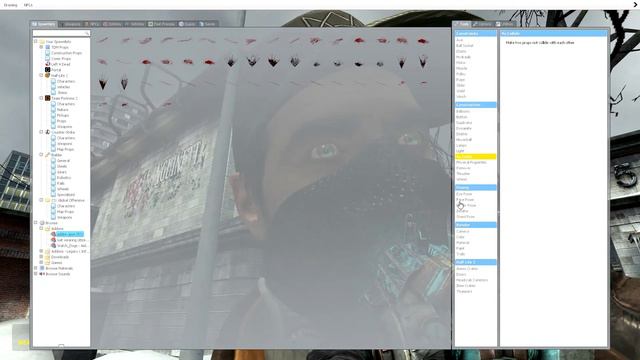Open the Utilities tab in right panel

(505, 24)
